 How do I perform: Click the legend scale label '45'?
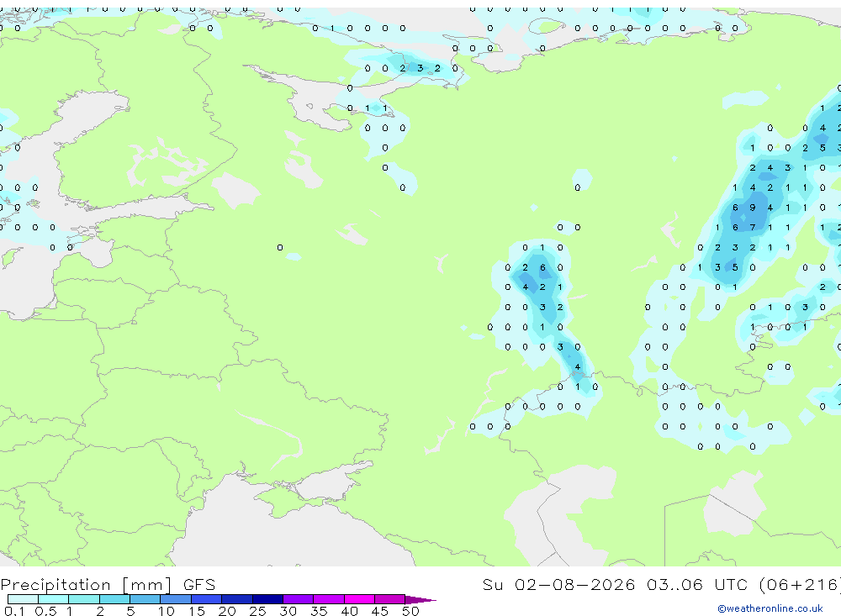pyautogui.click(x=380, y=611)
